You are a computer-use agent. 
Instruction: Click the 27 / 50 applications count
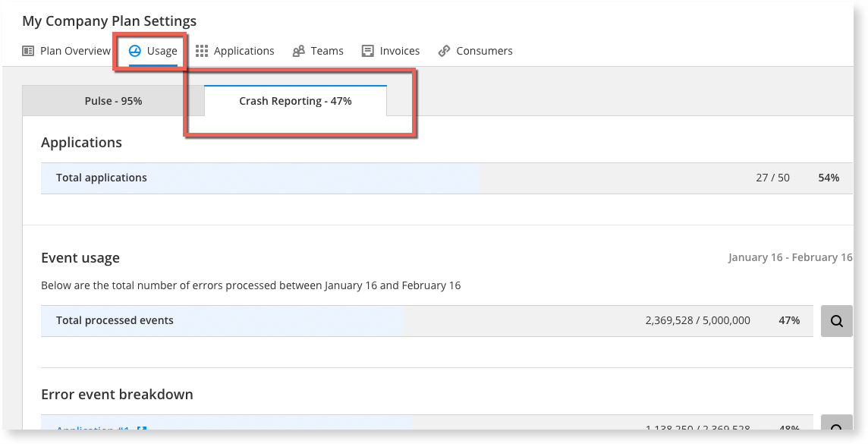click(772, 178)
